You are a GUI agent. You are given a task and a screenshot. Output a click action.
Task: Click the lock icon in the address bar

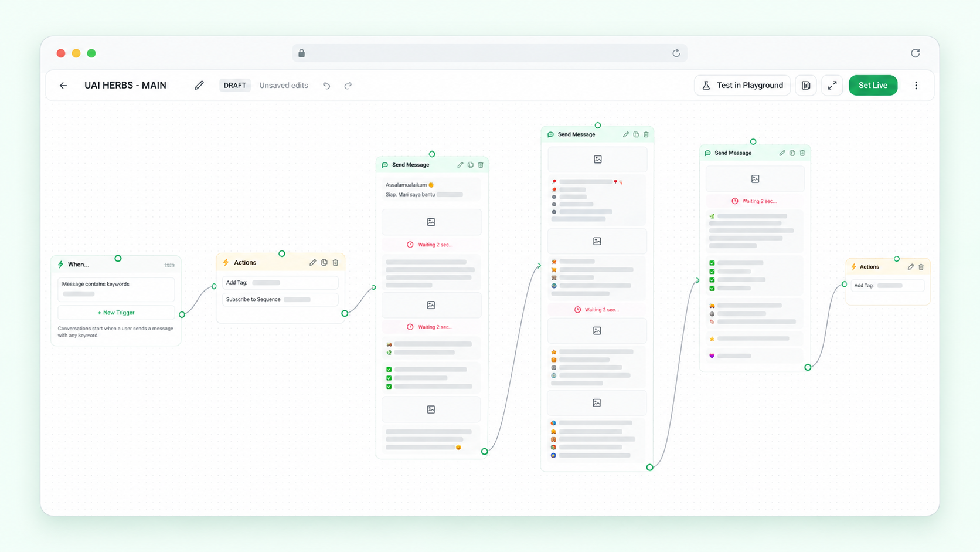click(301, 53)
